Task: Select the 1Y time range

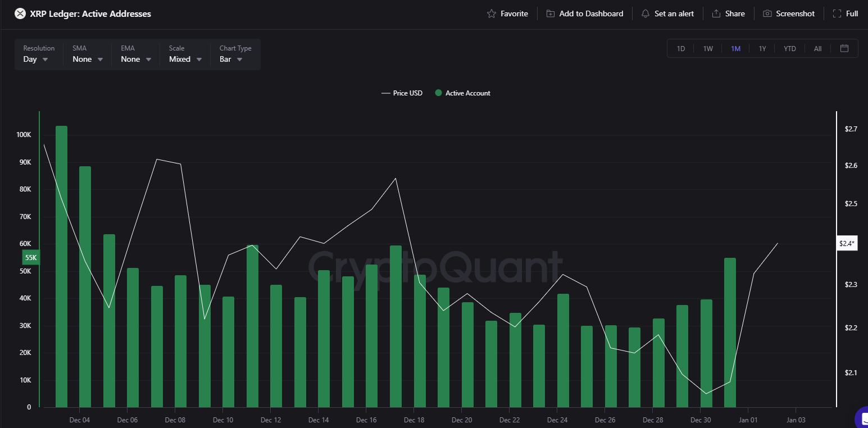Action: pyautogui.click(x=762, y=49)
